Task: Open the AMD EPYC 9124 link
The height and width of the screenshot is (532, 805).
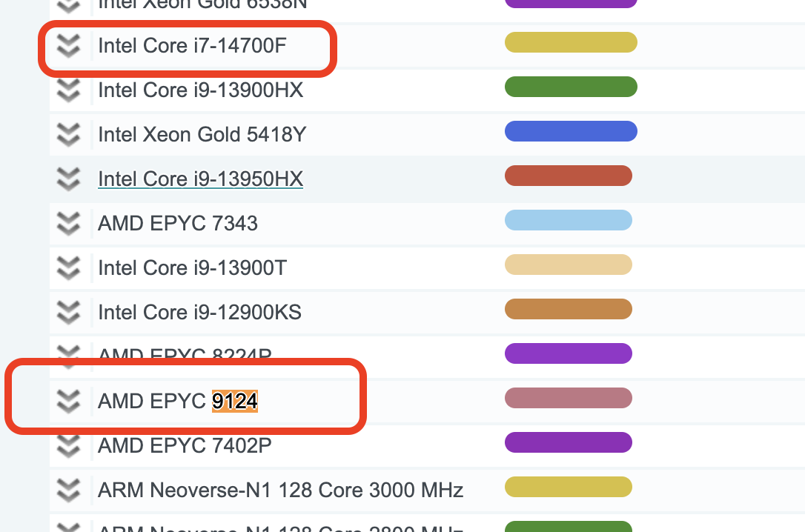Action: tap(178, 401)
